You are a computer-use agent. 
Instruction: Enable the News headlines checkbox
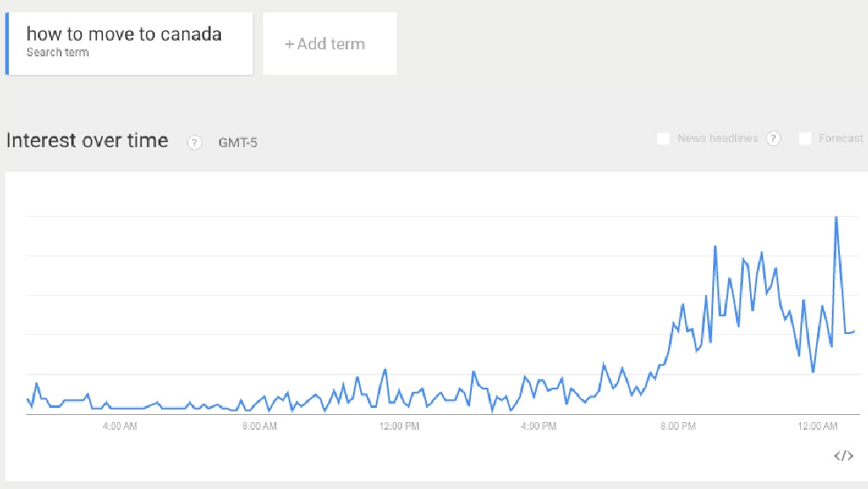coord(663,138)
